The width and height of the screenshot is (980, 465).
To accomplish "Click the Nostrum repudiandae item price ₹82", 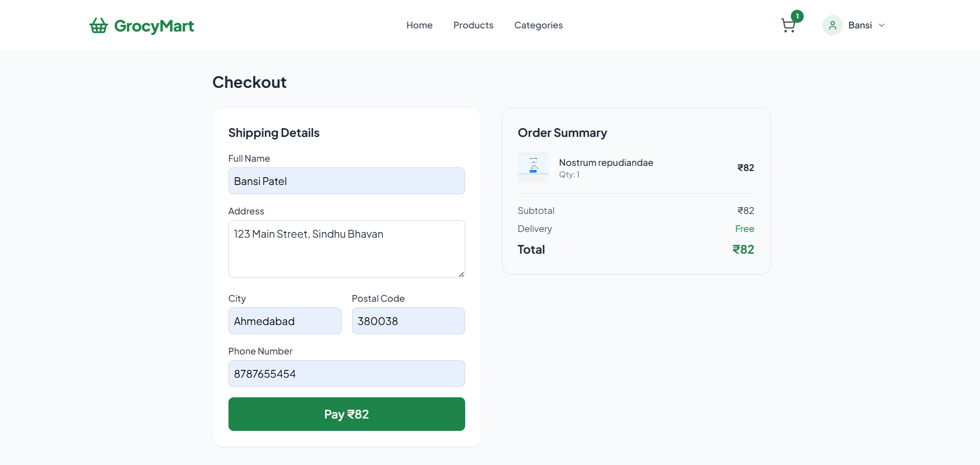I will coord(746,168).
